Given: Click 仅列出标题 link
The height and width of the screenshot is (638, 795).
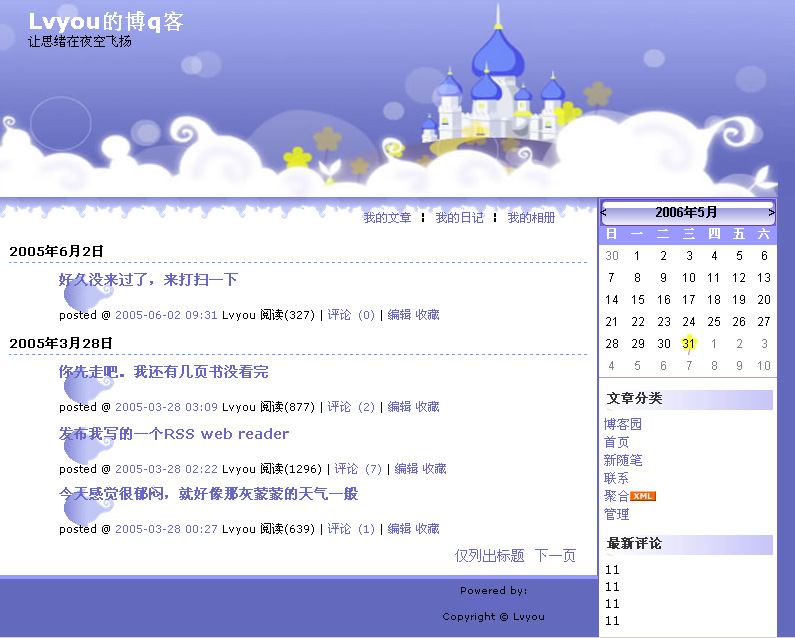Looking at the screenshot, I should coord(489,556).
